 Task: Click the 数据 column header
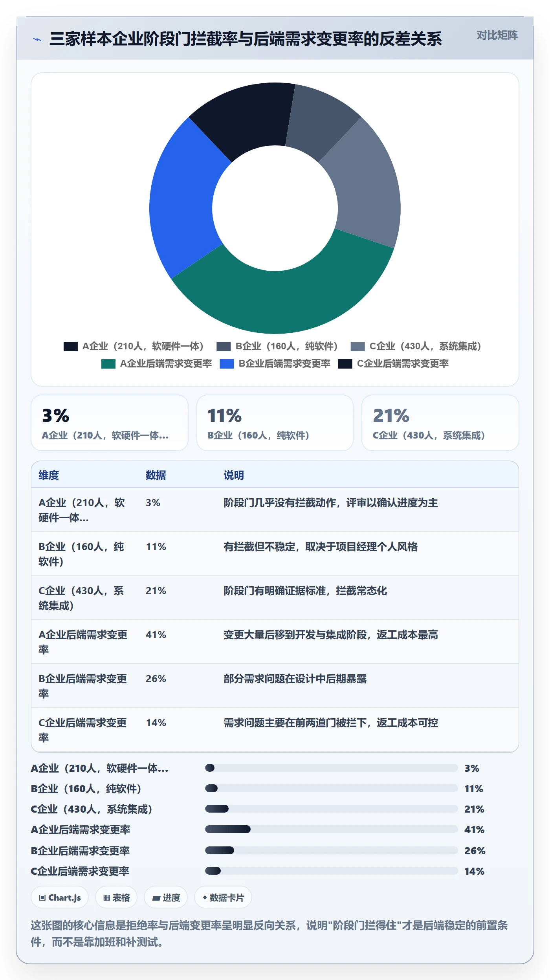click(x=156, y=475)
